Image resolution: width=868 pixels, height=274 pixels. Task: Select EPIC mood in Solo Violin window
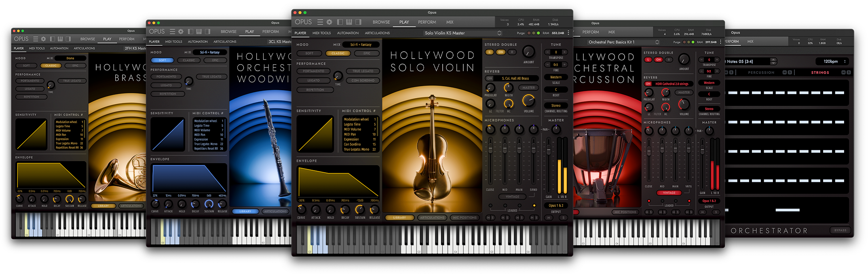[367, 53]
